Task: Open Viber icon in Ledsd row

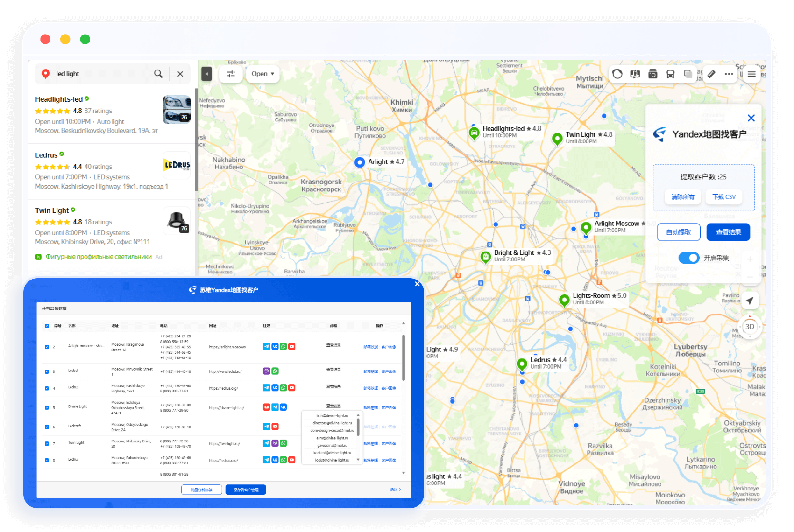Action: (x=266, y=371)
